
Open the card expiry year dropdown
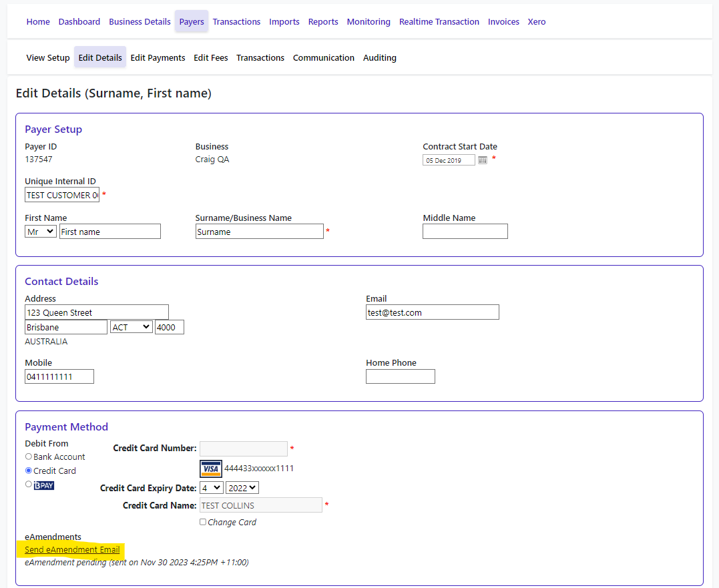[242, 488]
